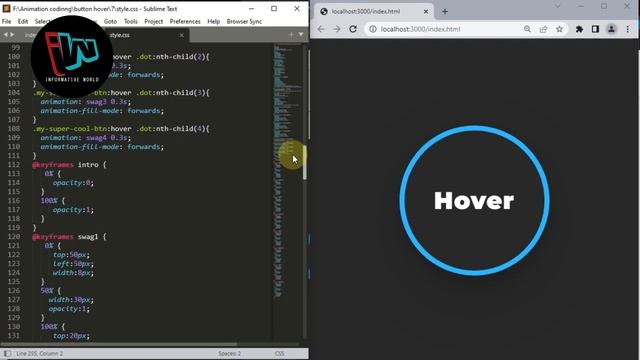Open the Project menu
Viewport: 640px width, 360px height.
point(153,21)
